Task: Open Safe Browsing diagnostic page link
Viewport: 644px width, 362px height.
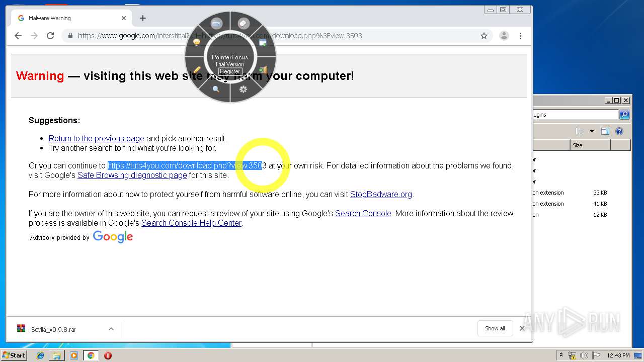Action: tap(132, 175)
